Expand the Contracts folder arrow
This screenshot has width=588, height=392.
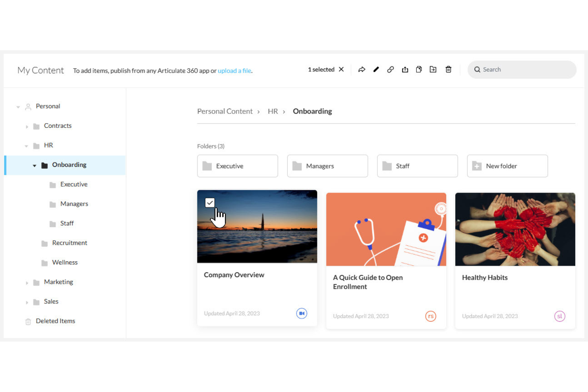click(x=27, y=127)
